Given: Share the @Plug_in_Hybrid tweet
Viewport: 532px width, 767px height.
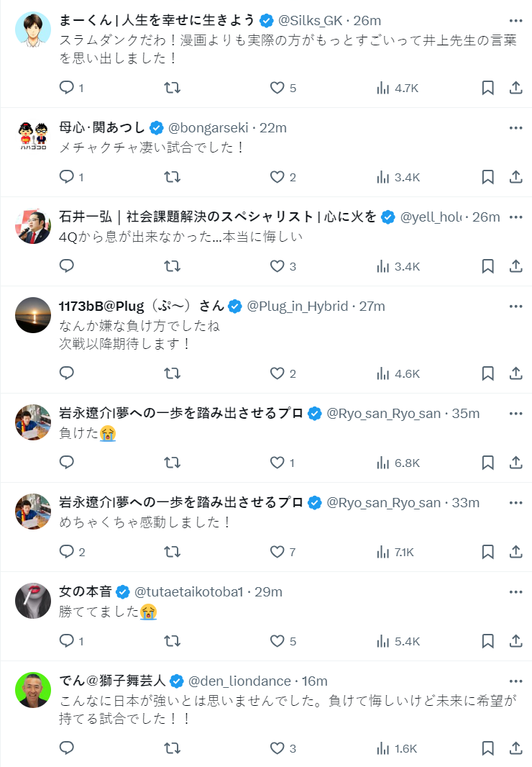Looking at the screenshot, I should click(515, 373).
